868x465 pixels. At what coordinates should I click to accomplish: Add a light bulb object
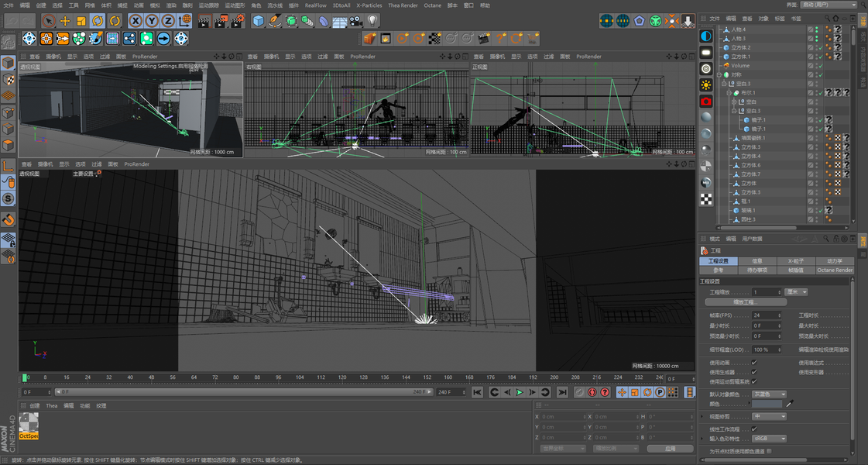[x=372, y=21]
